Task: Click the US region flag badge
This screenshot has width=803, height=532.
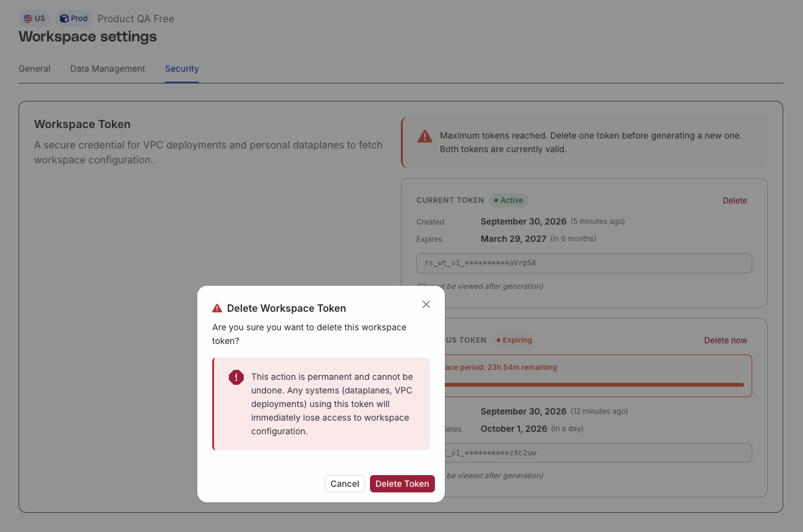Action: [34, 19]
